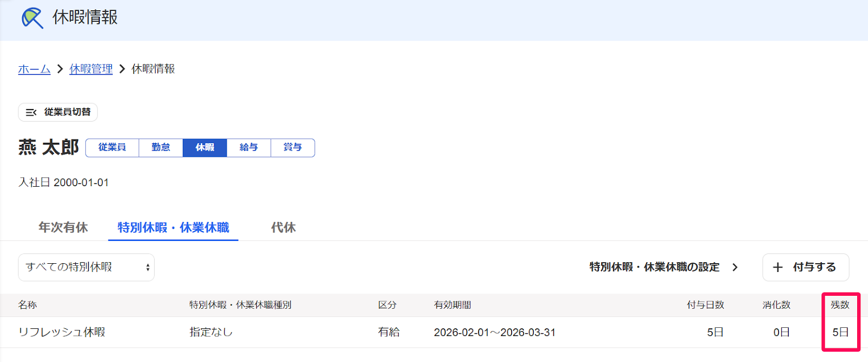Switch to the 代休 tab
The image size is (868, 362).
click(283, 227)
